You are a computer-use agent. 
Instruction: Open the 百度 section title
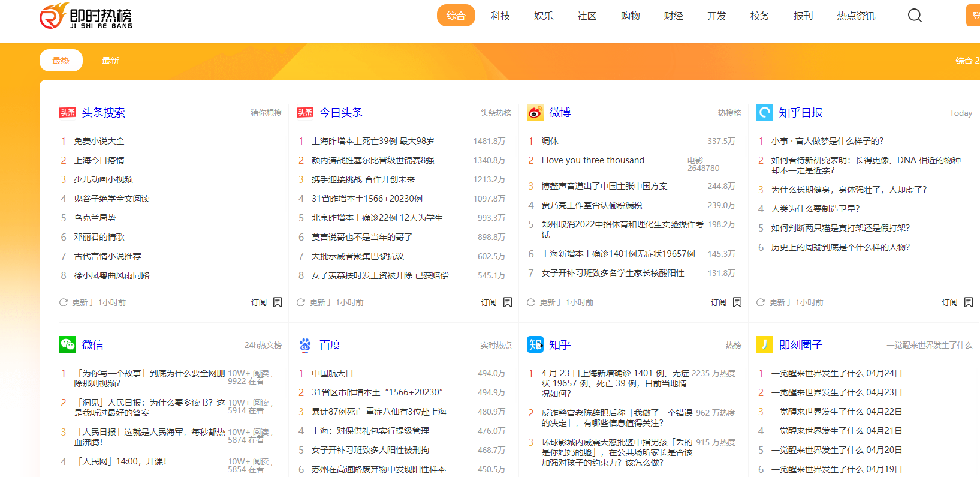[330, 344]
